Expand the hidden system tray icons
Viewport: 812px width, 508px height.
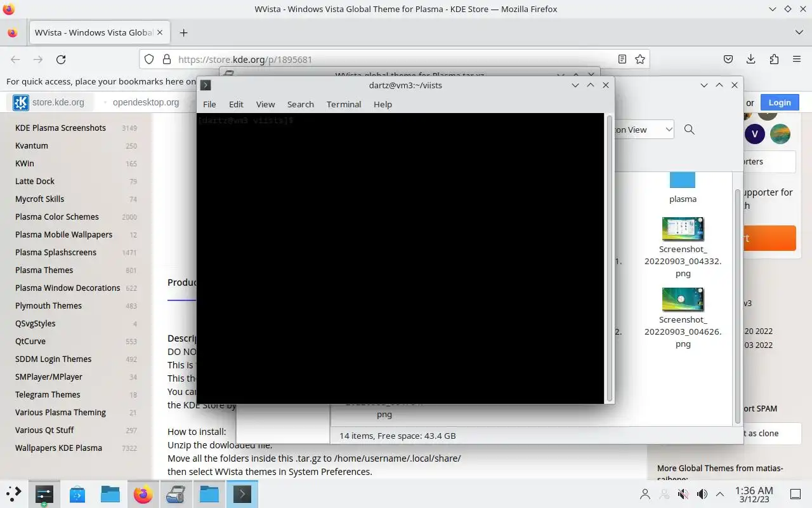click(720, 494)
